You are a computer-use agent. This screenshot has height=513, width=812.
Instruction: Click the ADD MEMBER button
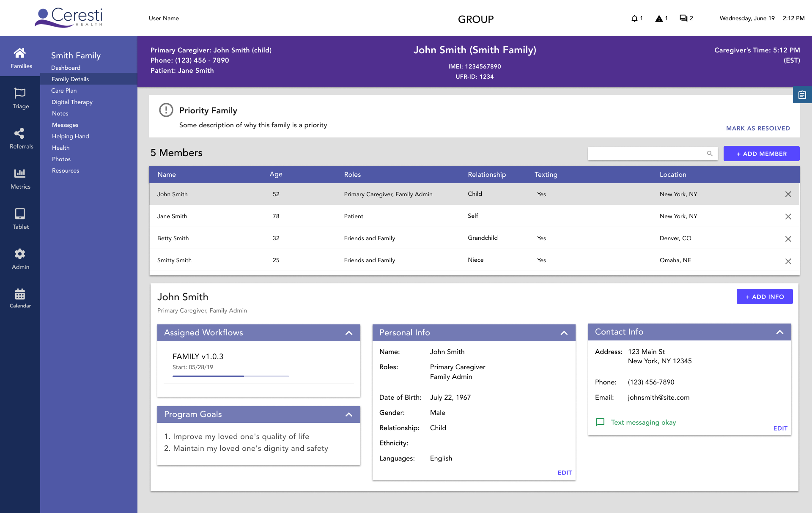pos(761,154)
